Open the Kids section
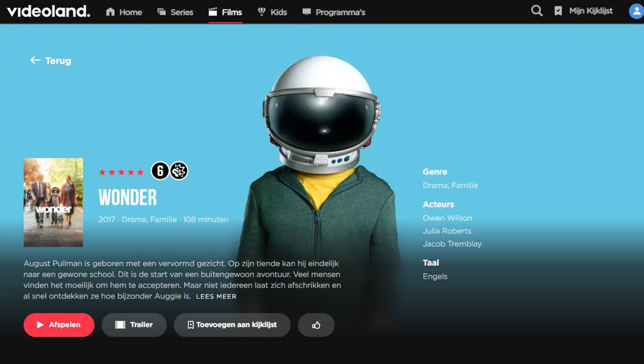 coord(272,12)
